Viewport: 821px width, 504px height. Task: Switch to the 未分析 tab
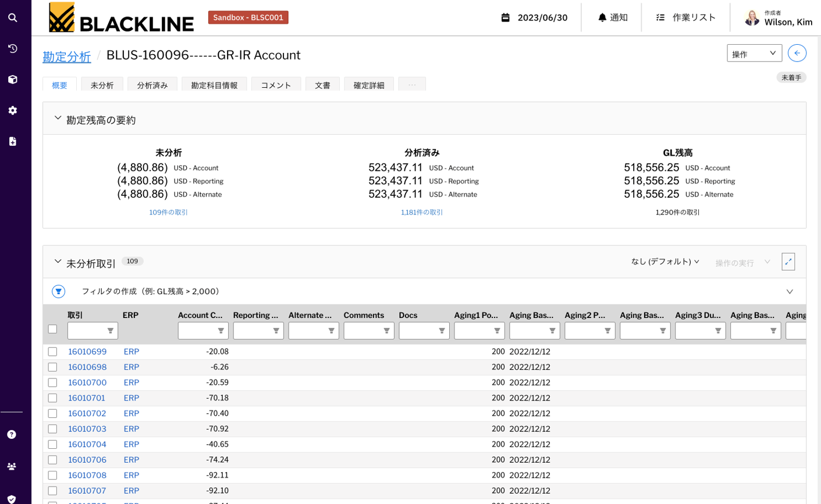tap(102, 85)
